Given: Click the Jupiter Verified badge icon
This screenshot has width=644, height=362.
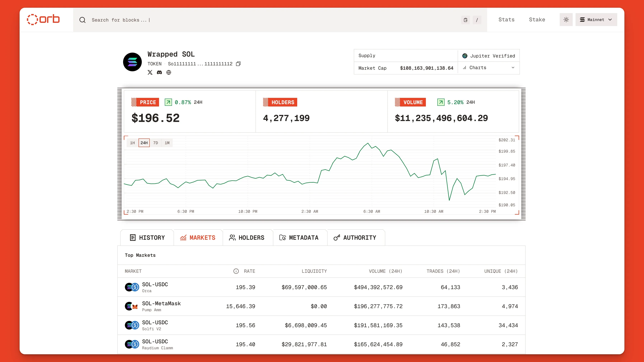Looking at the screenshot, I should 465,56.
